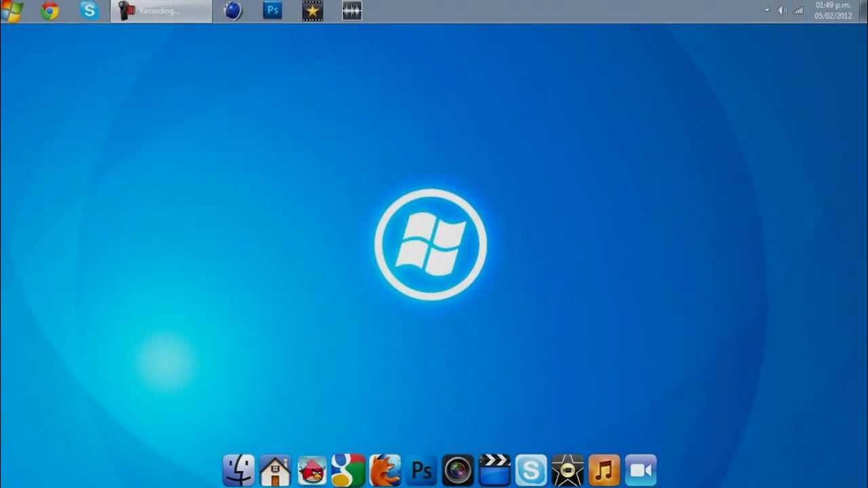Launch Firefox from the dock
The height and width of the screenshot is (488, 868).
385,470
